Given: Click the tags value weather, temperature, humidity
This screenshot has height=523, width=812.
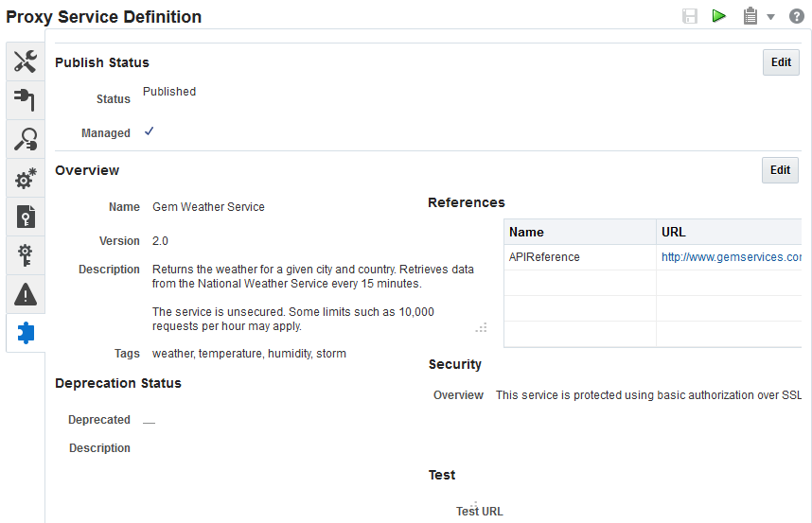Looking at the screenshot, I should pyautogui.click(x=249, y=354).
